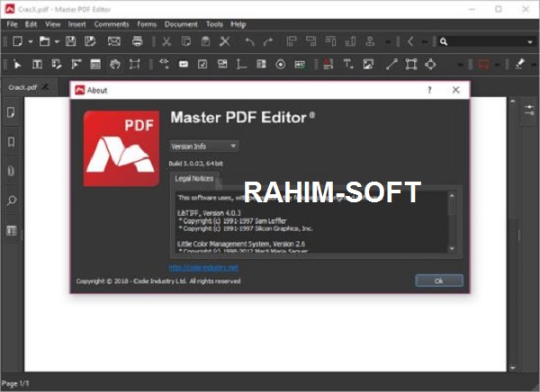Screen dimensions: 540x392
Task: Click the About dialog help question mark
Action: pos(429,90)
